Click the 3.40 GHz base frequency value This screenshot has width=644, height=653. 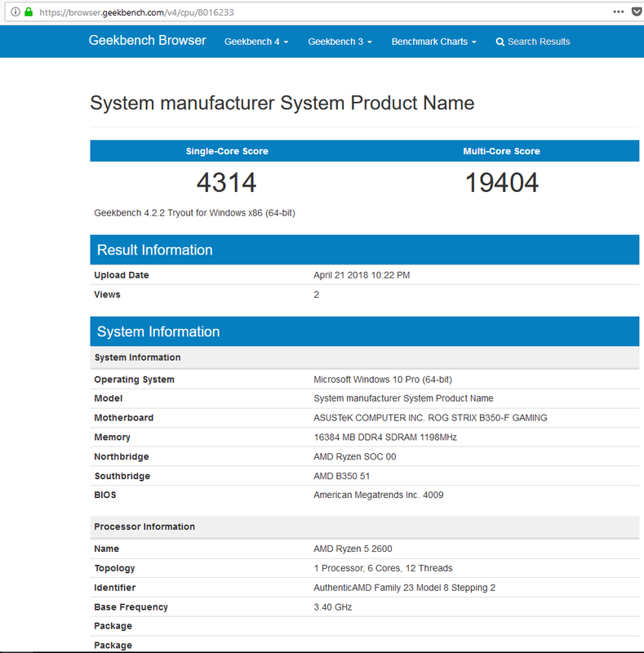tap(333, 607)
